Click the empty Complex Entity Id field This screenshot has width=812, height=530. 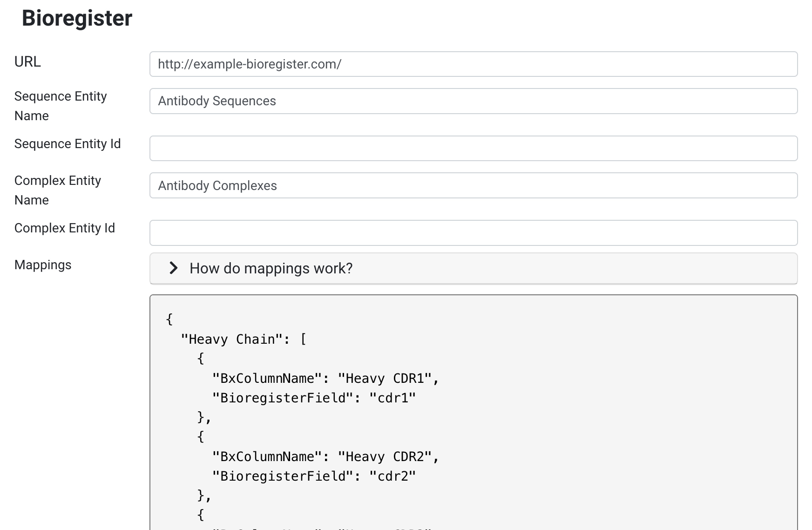[x=419, y=232]
